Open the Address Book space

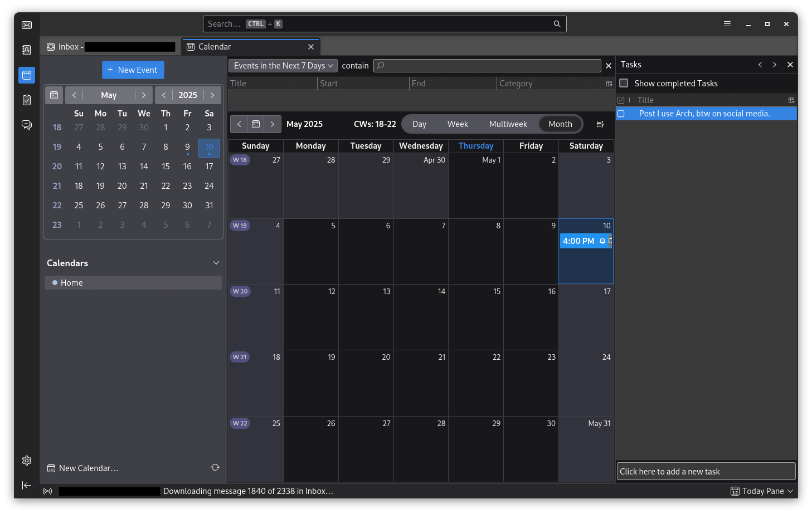[x=27, y=50]
